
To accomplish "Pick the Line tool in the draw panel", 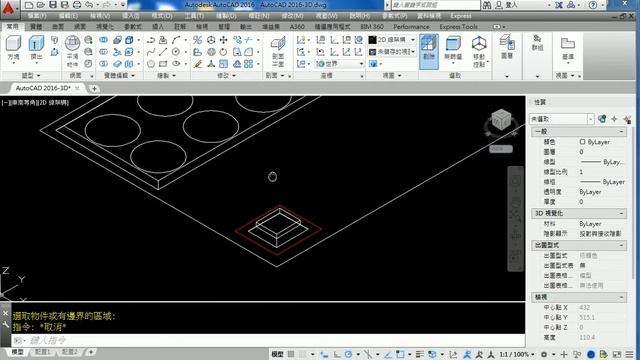I will point(163,52).
